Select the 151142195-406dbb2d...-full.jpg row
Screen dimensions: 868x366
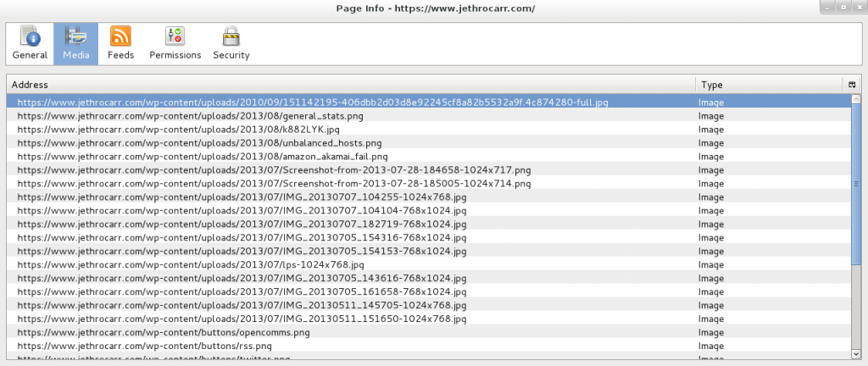pos(429,103)
